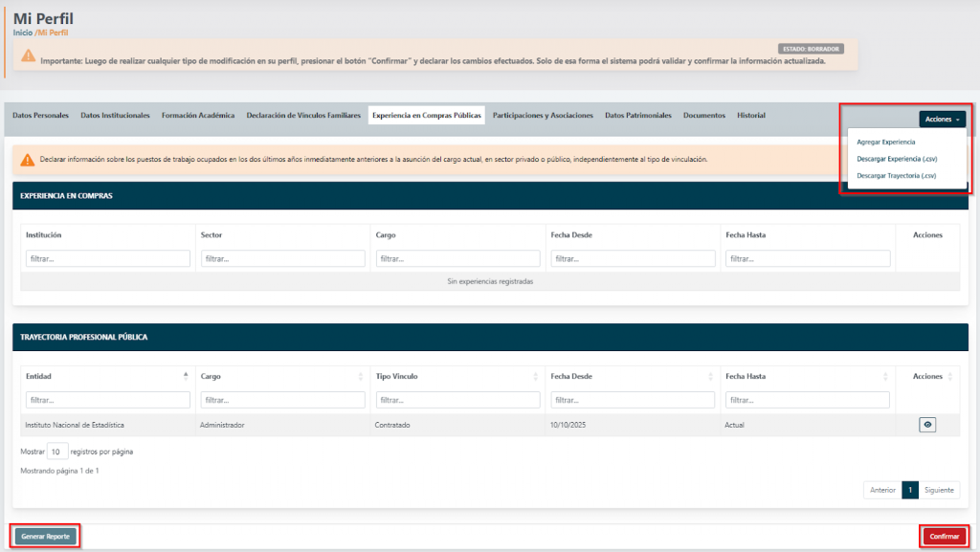Select Experiencia en Compras Públicas tab
This screenshot has height=552, width=980.
(x=426, y=115)
